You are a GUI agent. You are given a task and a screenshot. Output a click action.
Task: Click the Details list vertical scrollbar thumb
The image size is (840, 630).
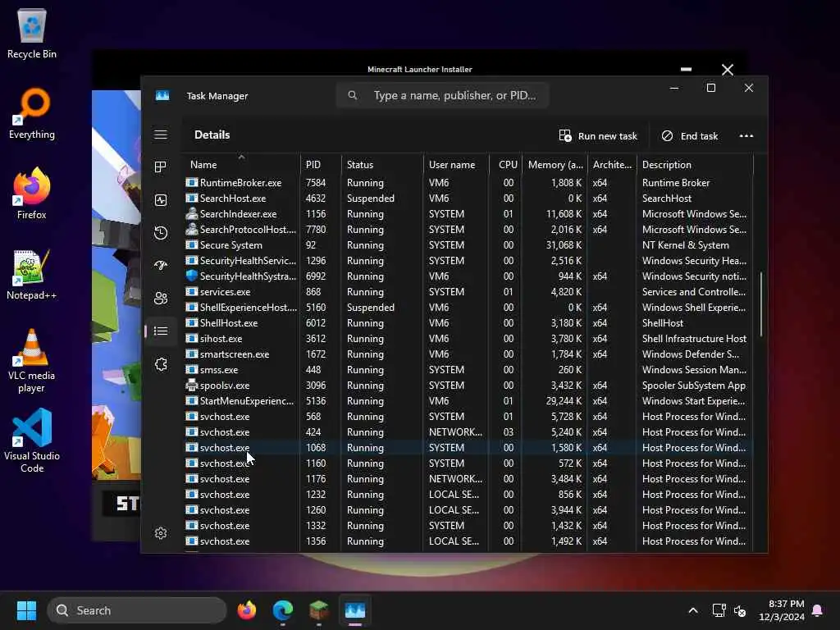pos(760,304)
